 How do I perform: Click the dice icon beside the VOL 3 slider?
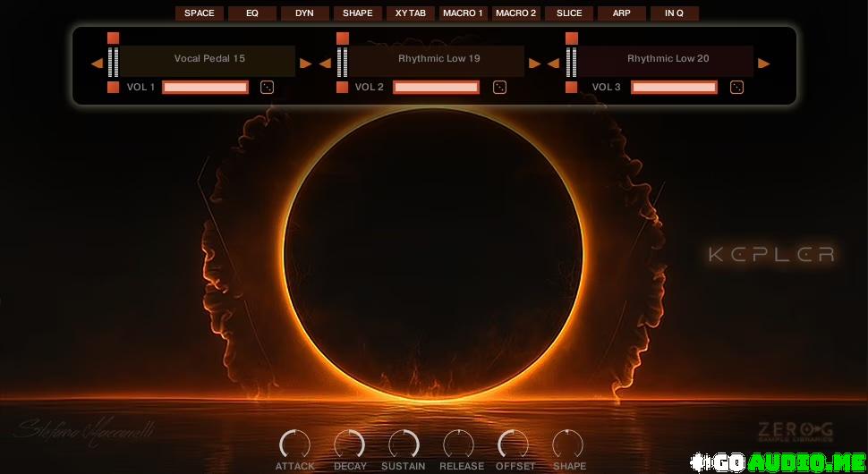tap(737, 87)
